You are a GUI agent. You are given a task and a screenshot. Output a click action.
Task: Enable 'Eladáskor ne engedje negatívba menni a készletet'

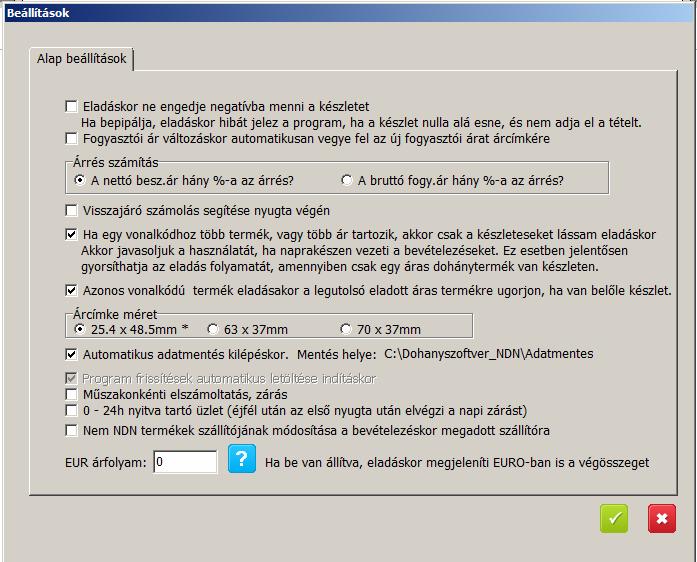pos(71,106)
